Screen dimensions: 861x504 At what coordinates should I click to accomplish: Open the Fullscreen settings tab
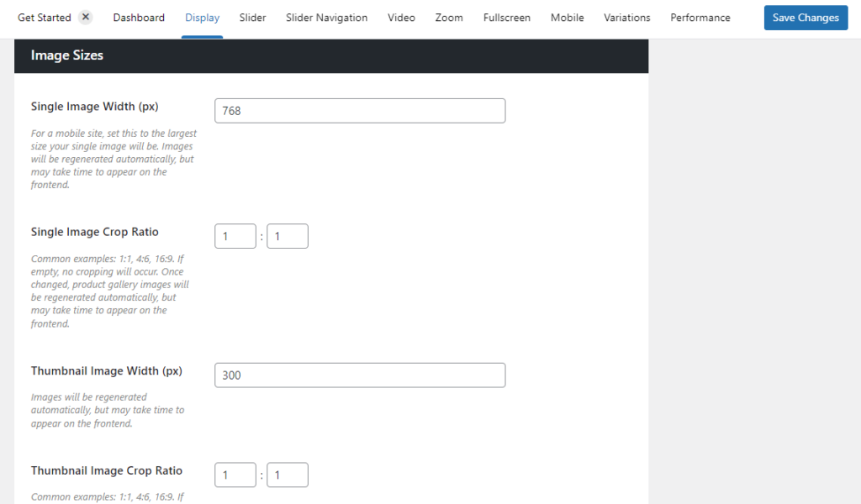click(x=506, y=17)
